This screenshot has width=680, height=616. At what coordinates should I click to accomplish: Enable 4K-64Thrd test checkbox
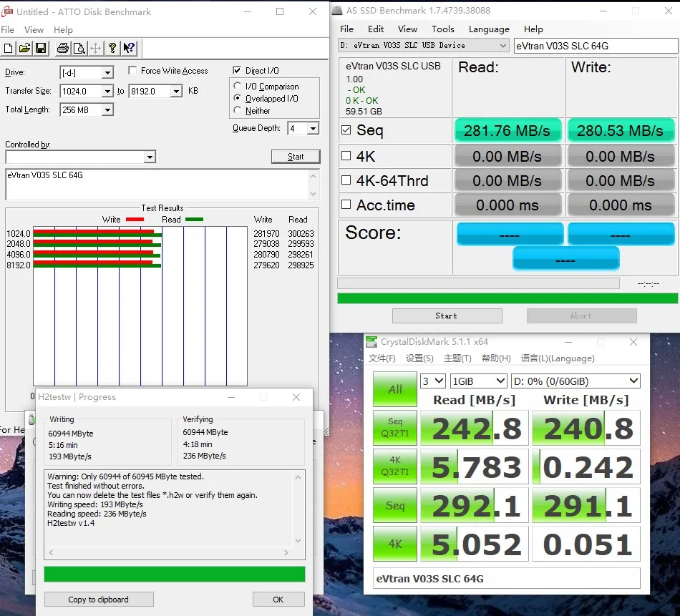pos(346,180)
